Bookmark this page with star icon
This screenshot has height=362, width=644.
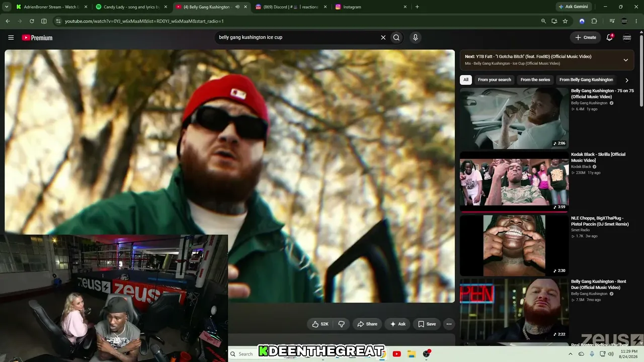click(x=565, y=21)
